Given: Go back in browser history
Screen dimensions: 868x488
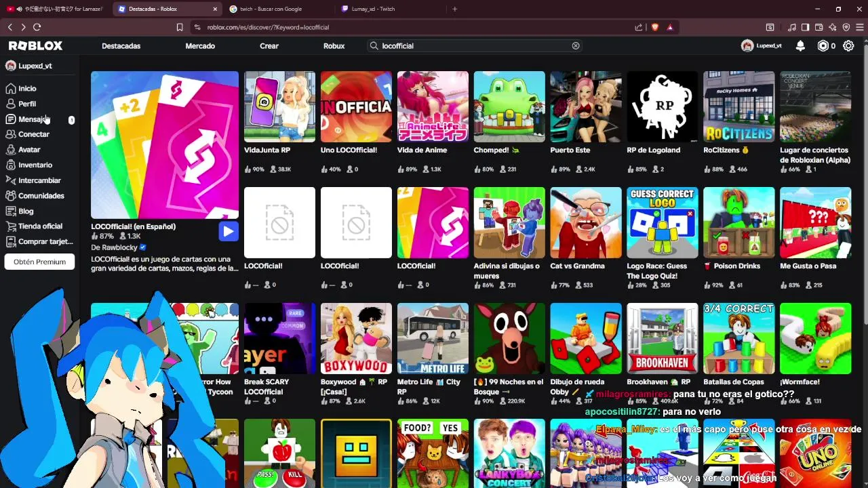Looking at the screenshot, I should pos(10,27).
